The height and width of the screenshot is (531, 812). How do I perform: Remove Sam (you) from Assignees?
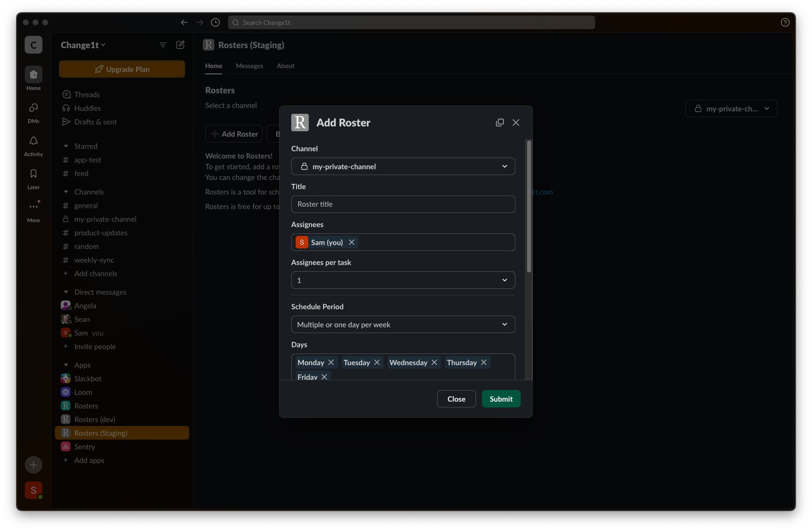click(x=352, y=242)
